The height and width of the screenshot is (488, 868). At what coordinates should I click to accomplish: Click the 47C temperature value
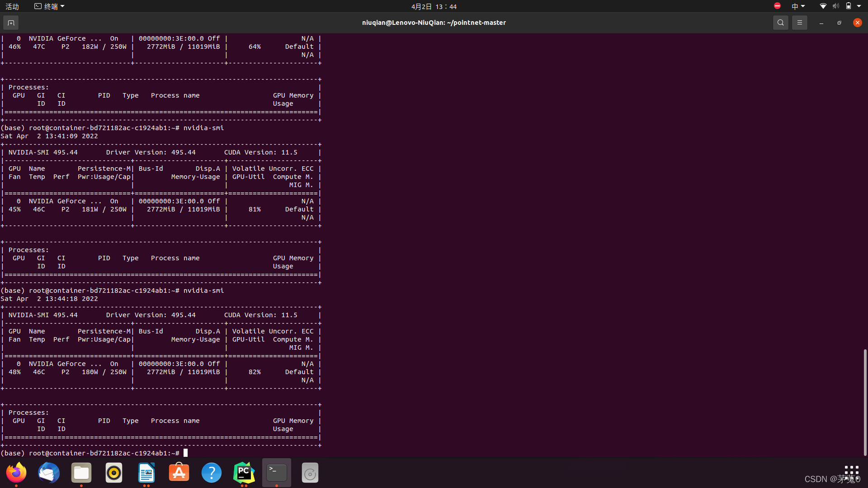tap(39, 47)
